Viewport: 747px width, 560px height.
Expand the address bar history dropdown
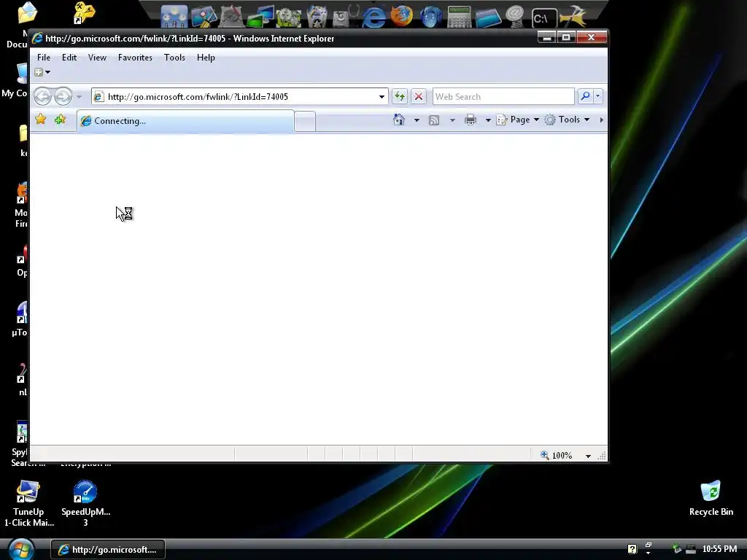382,97
